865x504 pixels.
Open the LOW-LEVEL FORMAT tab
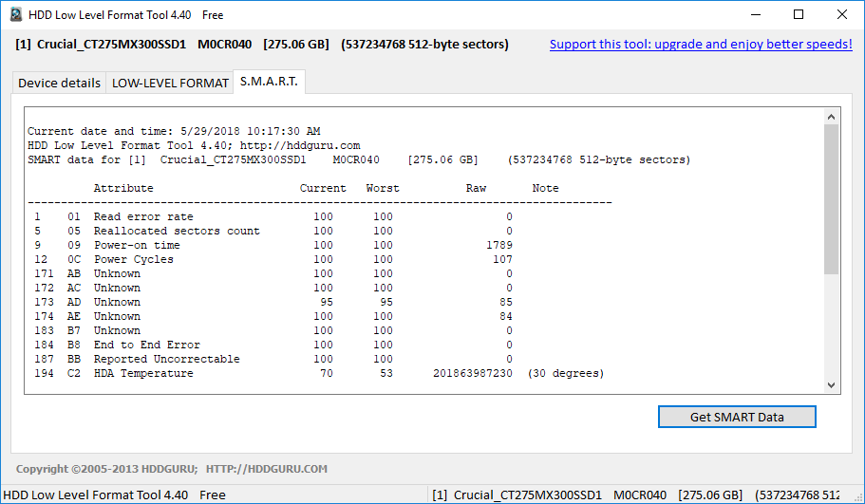click(170, 83)
